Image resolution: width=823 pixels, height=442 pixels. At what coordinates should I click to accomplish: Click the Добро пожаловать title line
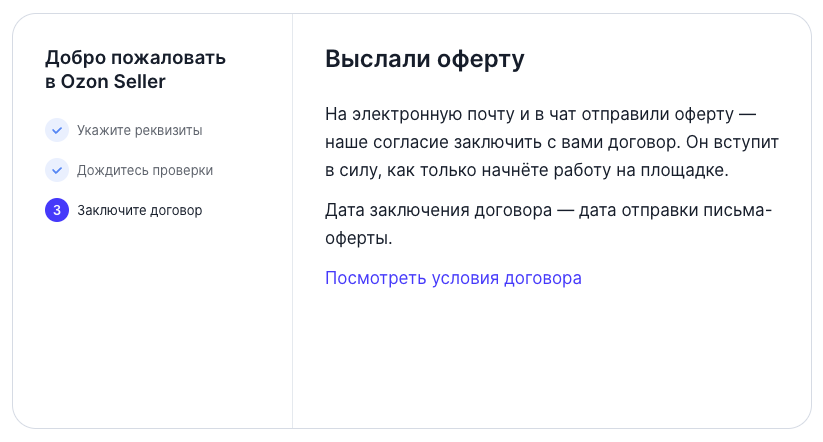[x=135, y=57]
